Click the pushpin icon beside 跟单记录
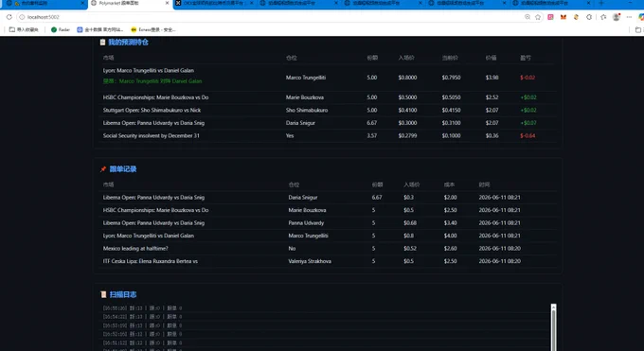Viewport: 644px width, 351px height. tap(103, 169)
